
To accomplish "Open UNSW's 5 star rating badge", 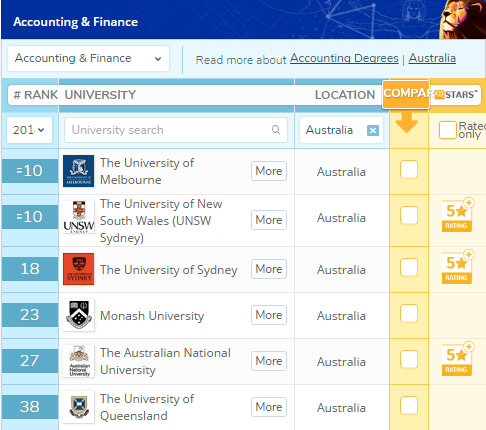I will click(x=457, y=215).
